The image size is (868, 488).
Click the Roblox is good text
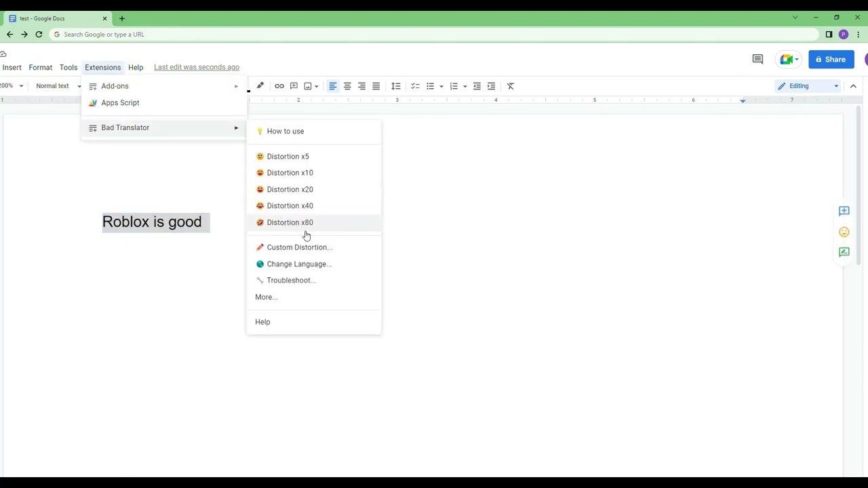152,222
